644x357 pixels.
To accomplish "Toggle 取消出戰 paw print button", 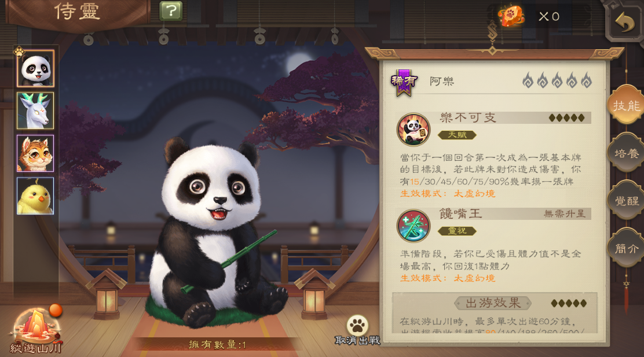I will click(x=357, y=330).
